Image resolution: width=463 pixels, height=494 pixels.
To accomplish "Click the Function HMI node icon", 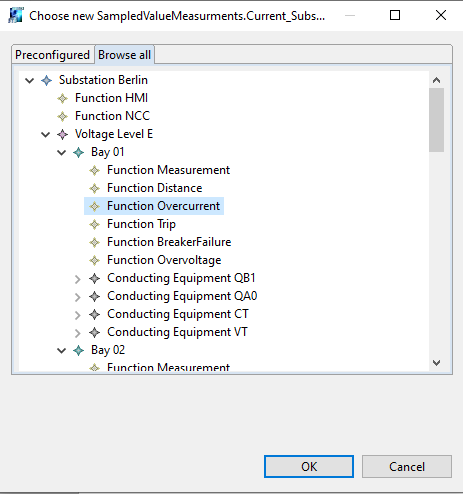I will pyautogui.click(x=62, y=98).
